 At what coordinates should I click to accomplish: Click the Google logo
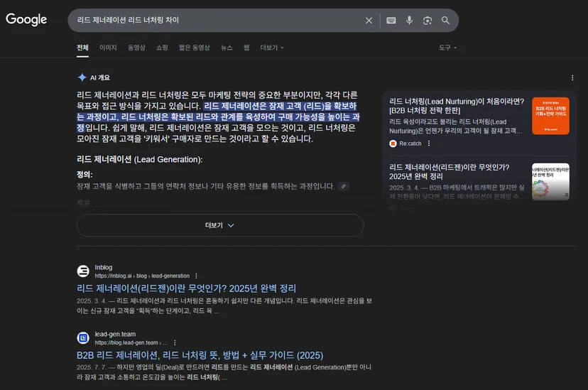26,19
